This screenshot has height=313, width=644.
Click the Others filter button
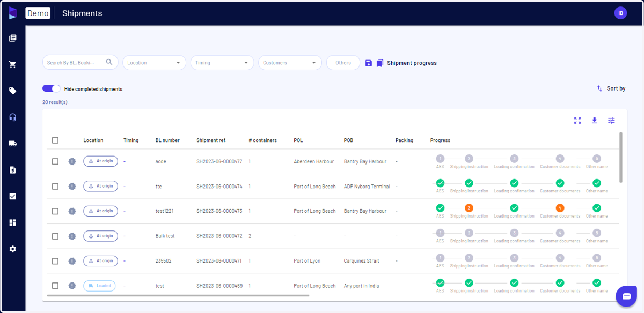click(343, 63)
